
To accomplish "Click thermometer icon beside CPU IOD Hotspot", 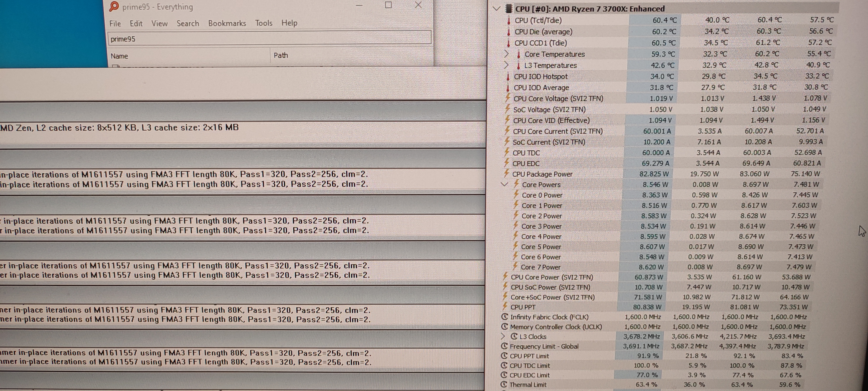I will coord(508,77).
